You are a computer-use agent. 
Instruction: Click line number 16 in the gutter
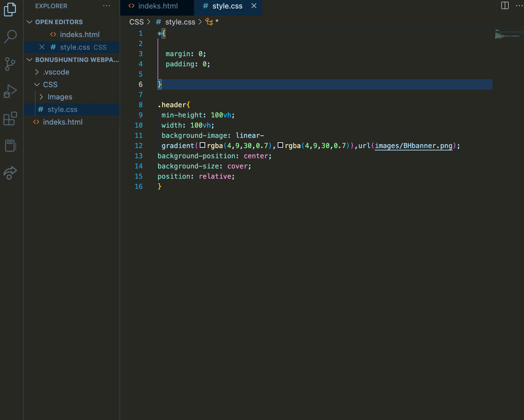coord(138,187)
